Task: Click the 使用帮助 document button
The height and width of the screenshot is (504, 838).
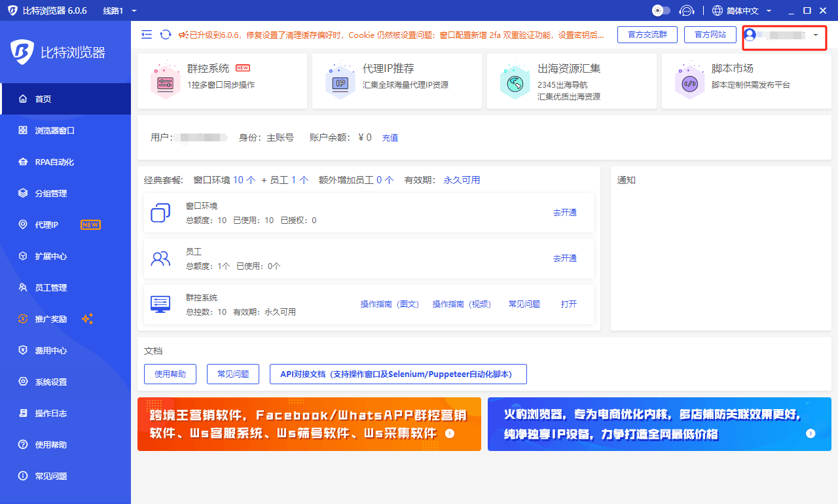Action: click(x=170, y=374)
